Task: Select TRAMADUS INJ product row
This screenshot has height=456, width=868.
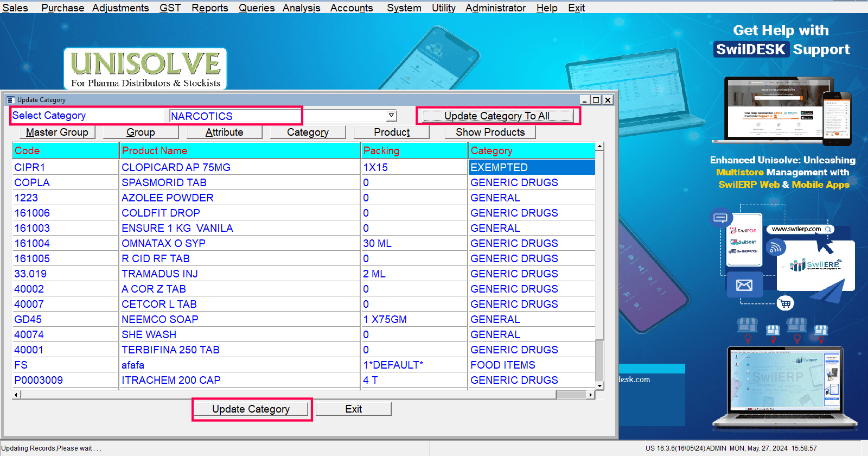Action: point(240,274)
